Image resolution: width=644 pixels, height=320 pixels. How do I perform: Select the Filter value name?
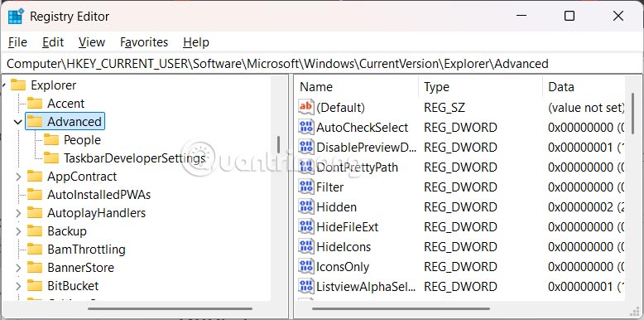click(329, 187)
